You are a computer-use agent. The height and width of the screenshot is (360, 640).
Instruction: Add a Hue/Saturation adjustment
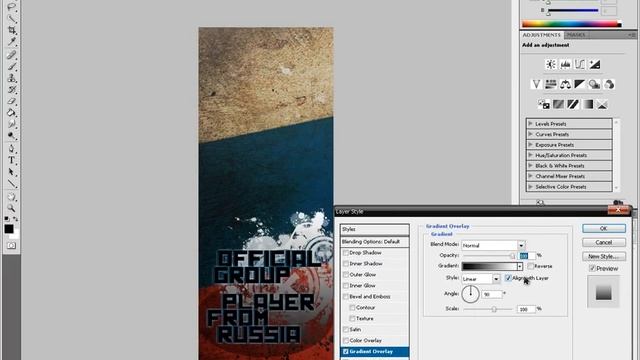[x=551, y=84]
